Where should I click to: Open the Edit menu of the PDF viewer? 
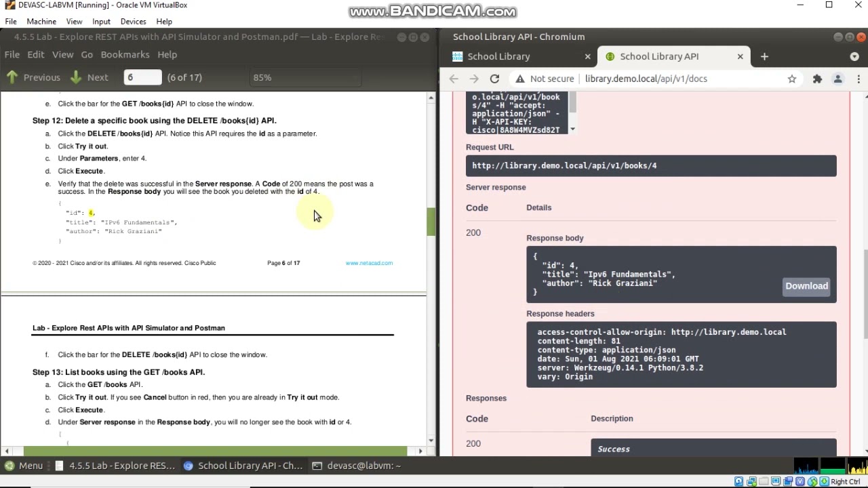click(36, 55)
